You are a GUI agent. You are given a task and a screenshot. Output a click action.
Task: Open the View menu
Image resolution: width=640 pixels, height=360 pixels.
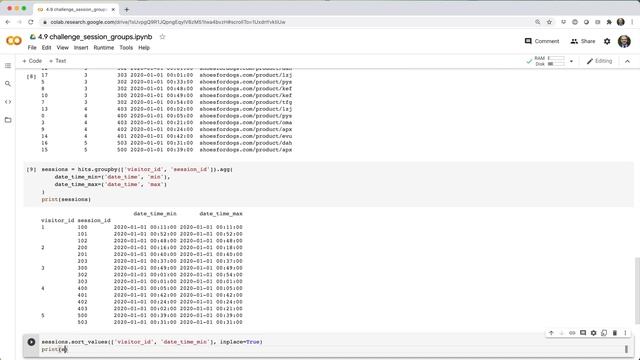pyautogui.click(x=62, y=48)
